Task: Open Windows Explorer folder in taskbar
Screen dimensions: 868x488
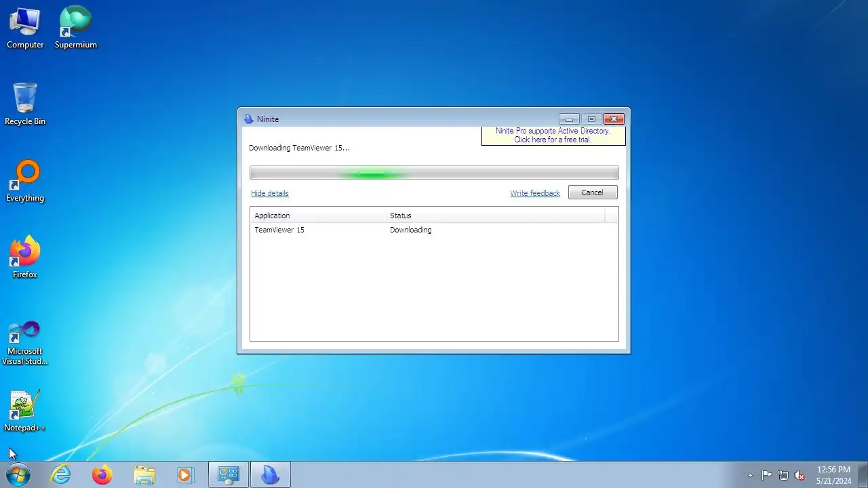Action: [x=144, y=474]
